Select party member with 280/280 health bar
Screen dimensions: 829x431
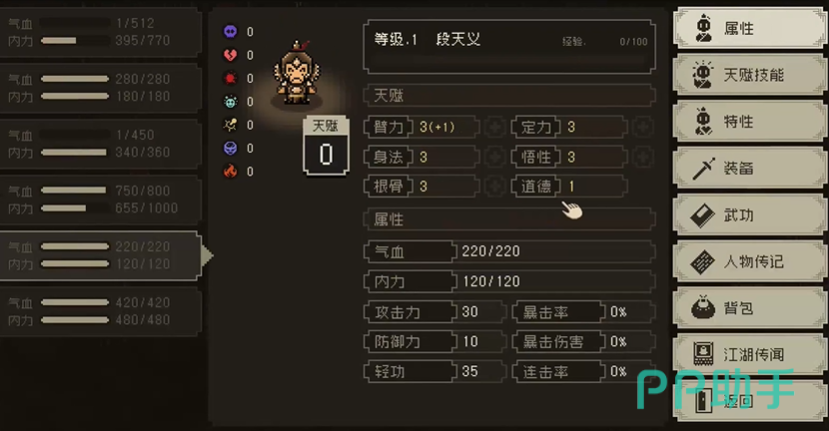(x=100, y=88)
